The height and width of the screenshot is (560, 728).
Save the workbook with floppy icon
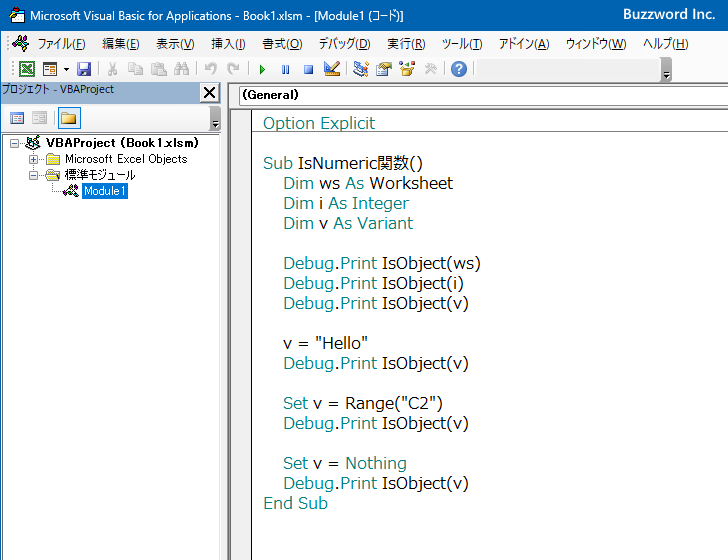(84, 69)
